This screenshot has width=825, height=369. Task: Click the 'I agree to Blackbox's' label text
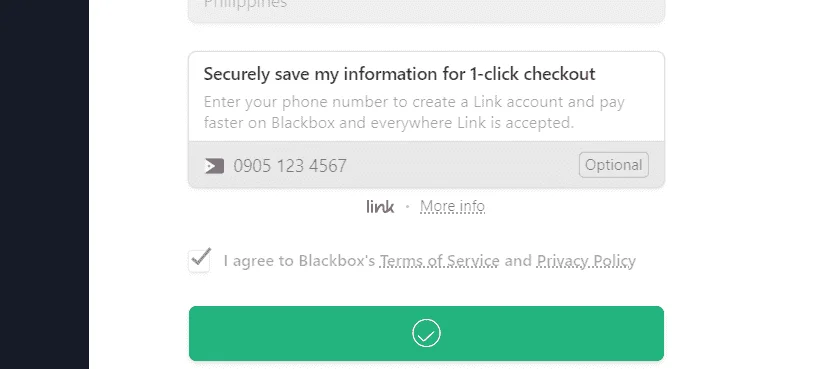pyautogui.click(x=299, y=261)
